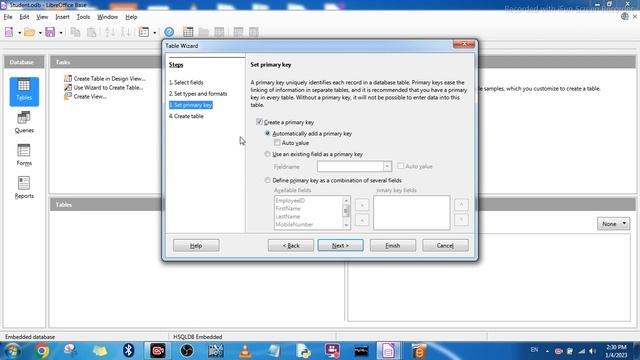The width and height of the screenshot is (640, 360).
Task: Click the add field right-arrow button
Action: tap(362, 205)
